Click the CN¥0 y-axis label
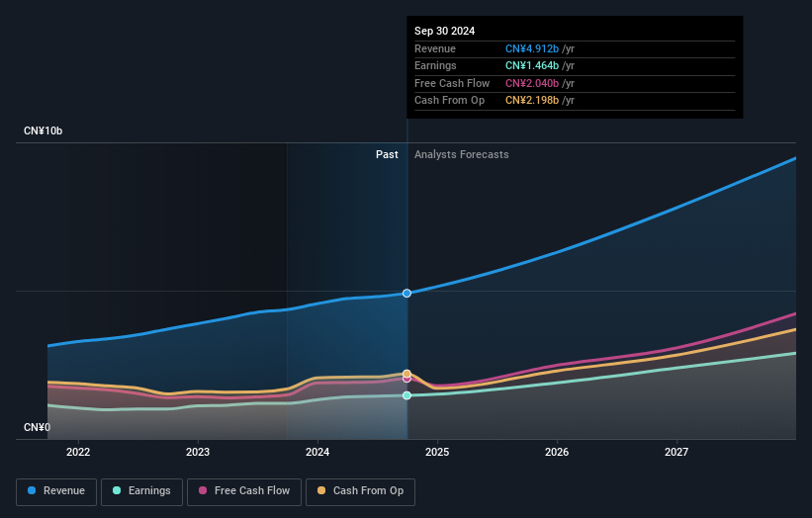812x518 pixels. click(x=37, y=427)
